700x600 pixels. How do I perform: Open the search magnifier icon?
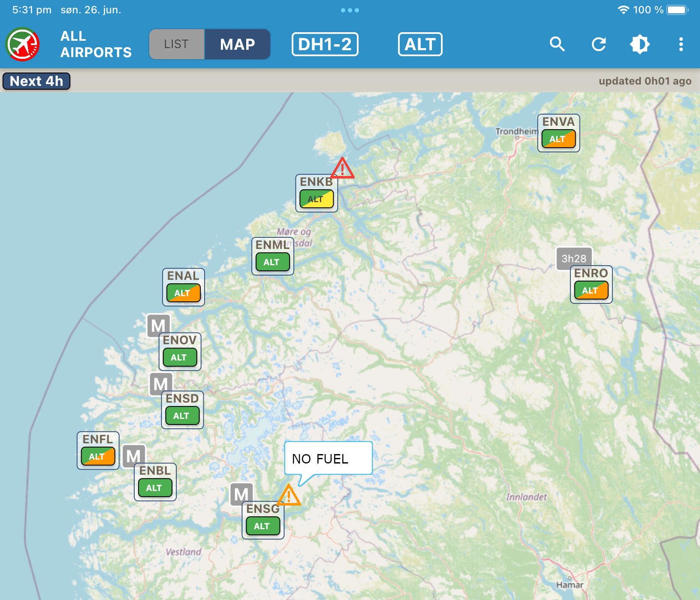(557, 44)
